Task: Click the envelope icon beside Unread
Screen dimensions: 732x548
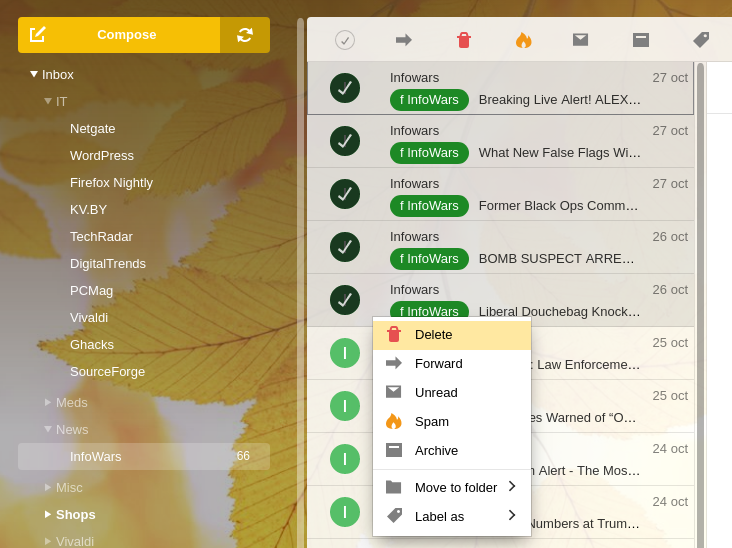Action: click(394, 392)
